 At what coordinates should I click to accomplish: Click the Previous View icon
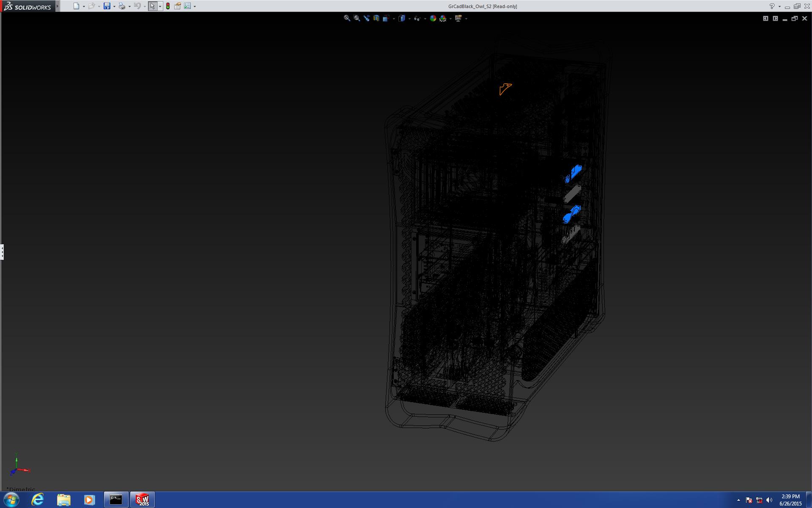pos(366,18)
